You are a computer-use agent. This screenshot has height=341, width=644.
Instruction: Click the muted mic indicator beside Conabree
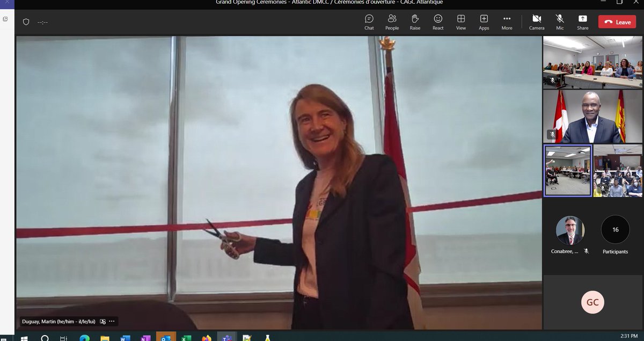click(x=587, y=251)
